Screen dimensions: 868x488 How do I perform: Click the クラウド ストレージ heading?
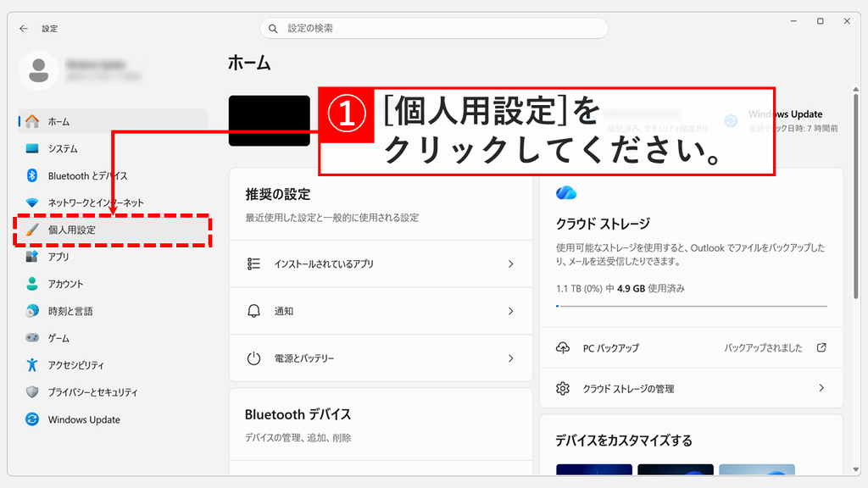603,224
